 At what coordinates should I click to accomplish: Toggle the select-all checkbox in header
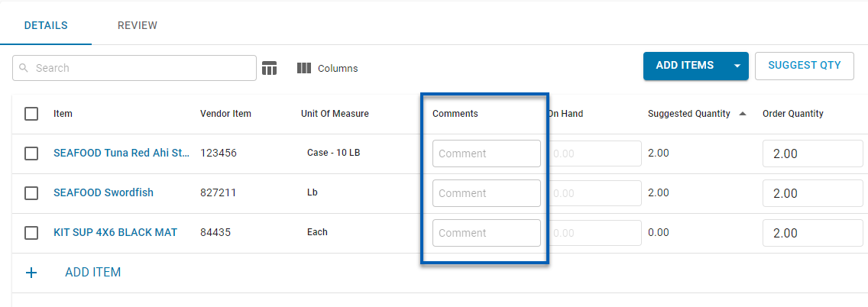(x=31, y=113)
